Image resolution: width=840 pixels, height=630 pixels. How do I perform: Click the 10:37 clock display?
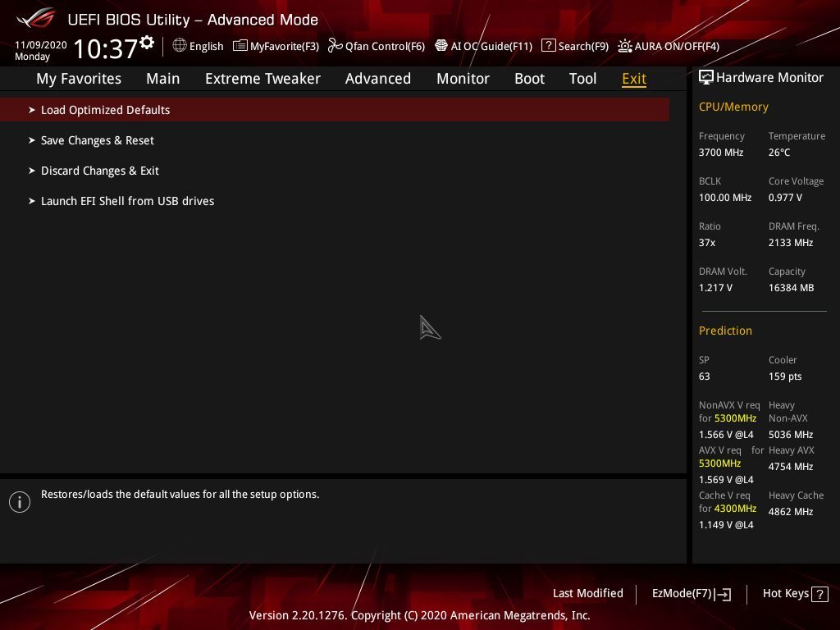click(x=106, y=48)
